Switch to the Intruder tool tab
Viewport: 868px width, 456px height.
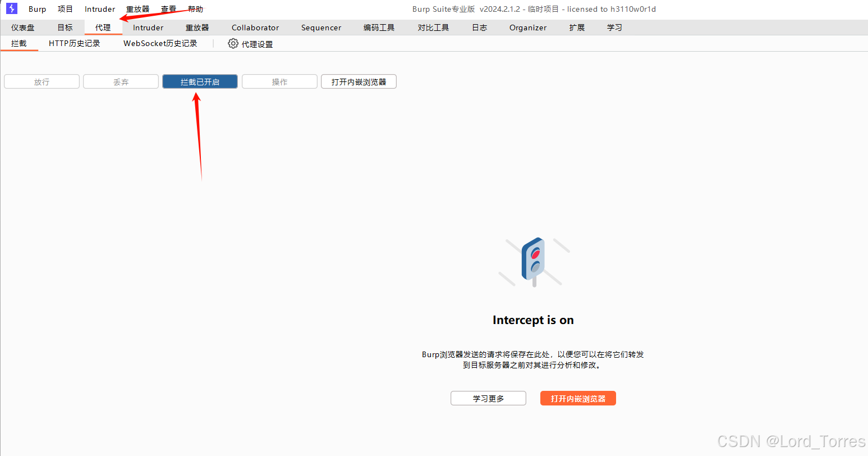[x=148, y=28]
